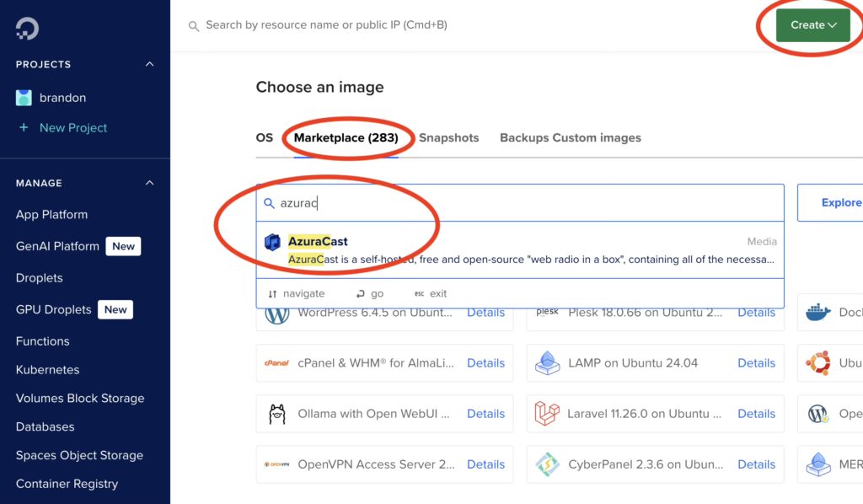
Task: Open Details for Ollama with Open WebUI
Action: click(x=485, y=414)
